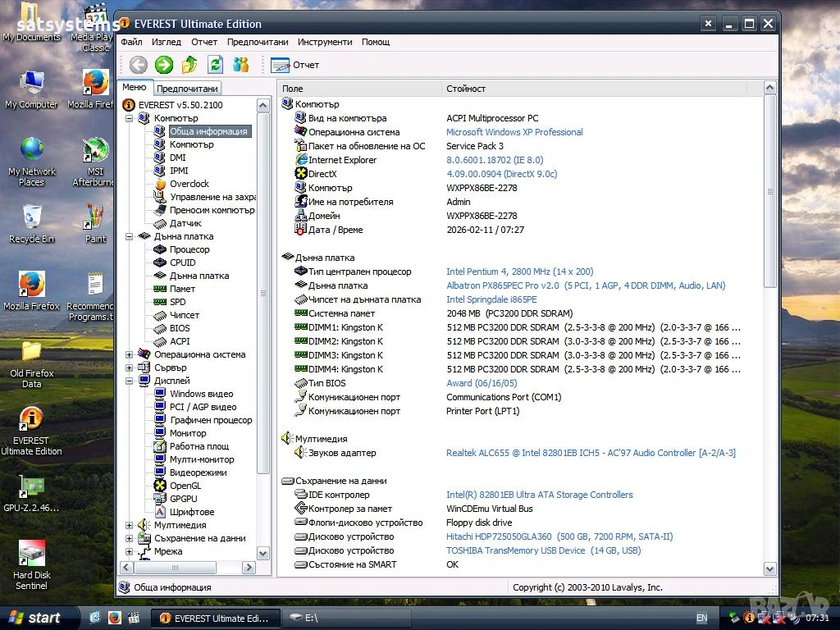Viewport: 840px width, 630px height.
Task: Open the Инструменти menu
Action: 325,42
